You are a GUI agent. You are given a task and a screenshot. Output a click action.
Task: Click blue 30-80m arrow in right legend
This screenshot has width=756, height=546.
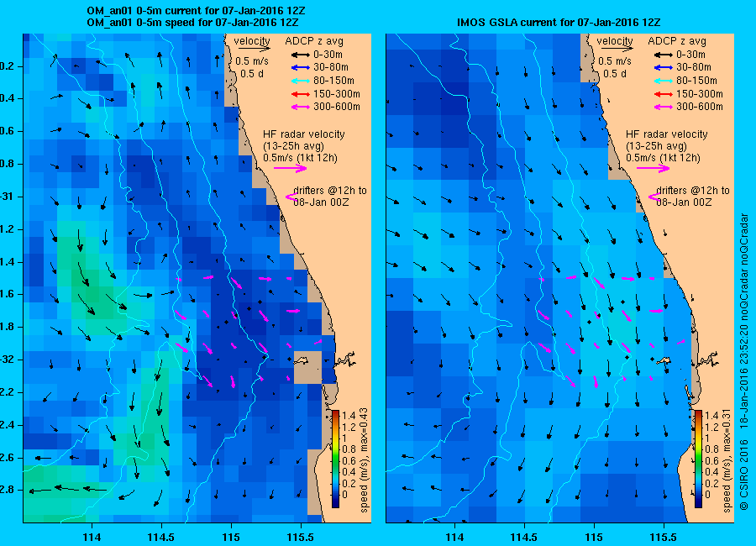click(664, 68)
